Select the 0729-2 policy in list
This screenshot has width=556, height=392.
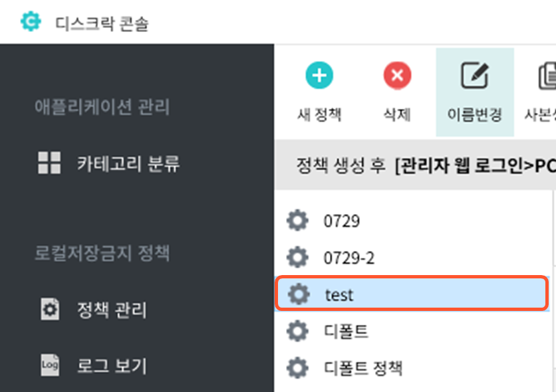(x=412, y=257)
